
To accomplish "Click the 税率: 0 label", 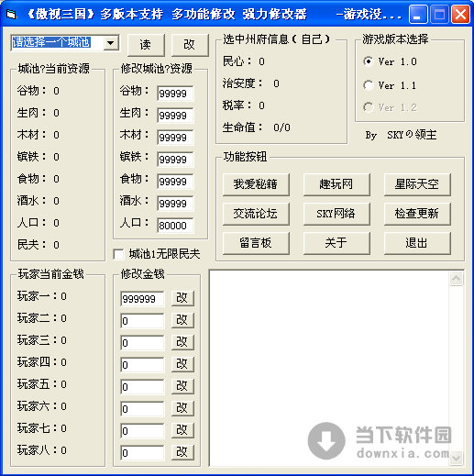I will (244, 105).
